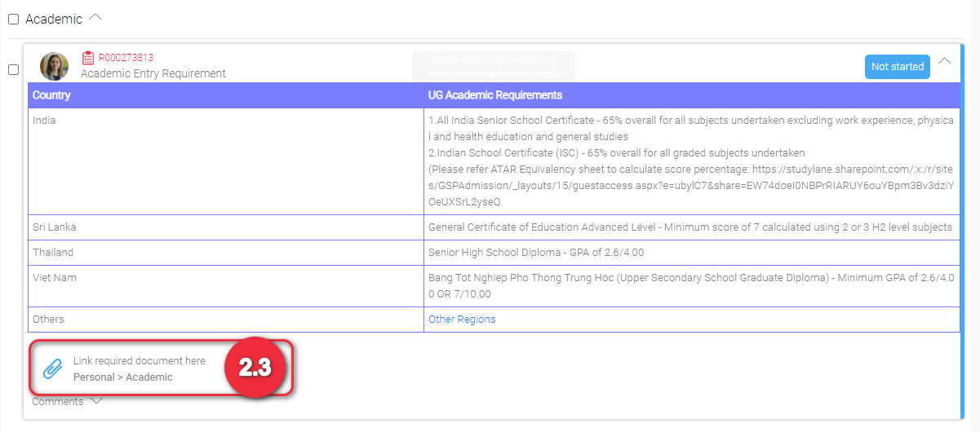980x432 pixels.
Task: Click the Academic Entry Requirement title
Action: (x=153, y=73)
